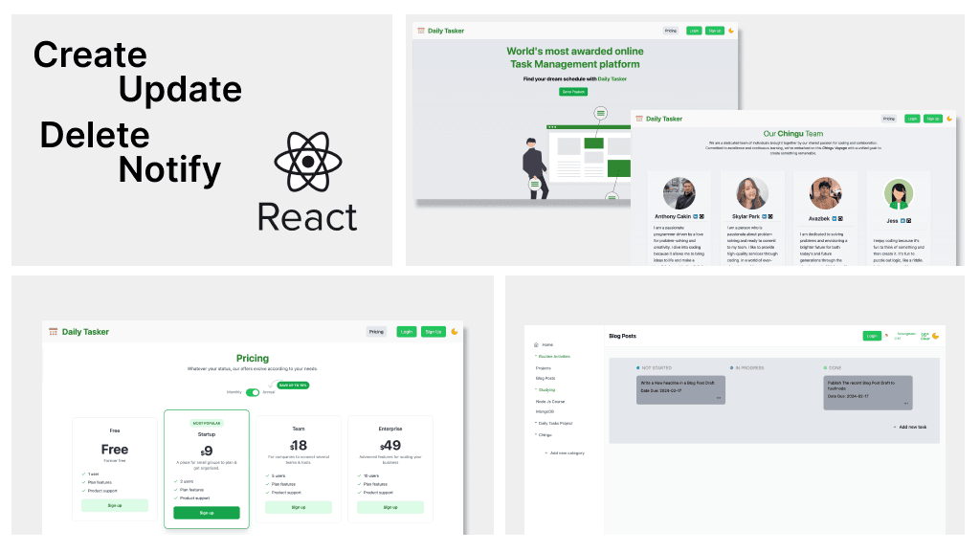Collapse the 'Routine Activities' category
The image size is (980, 551).
click(x=552, y=356)
